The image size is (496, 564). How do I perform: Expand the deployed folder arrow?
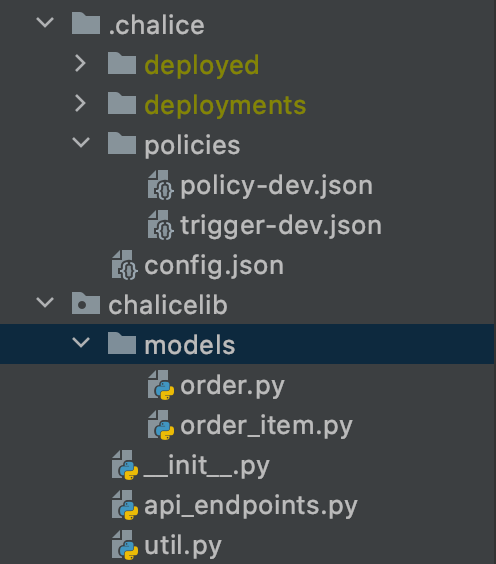(81, 63)
